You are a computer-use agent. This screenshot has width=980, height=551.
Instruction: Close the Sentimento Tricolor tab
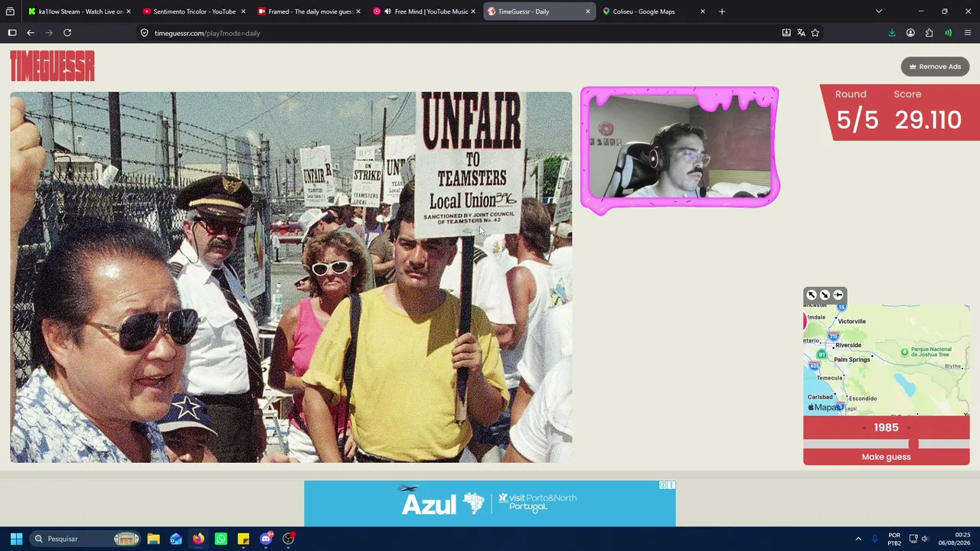coord(243,11)
